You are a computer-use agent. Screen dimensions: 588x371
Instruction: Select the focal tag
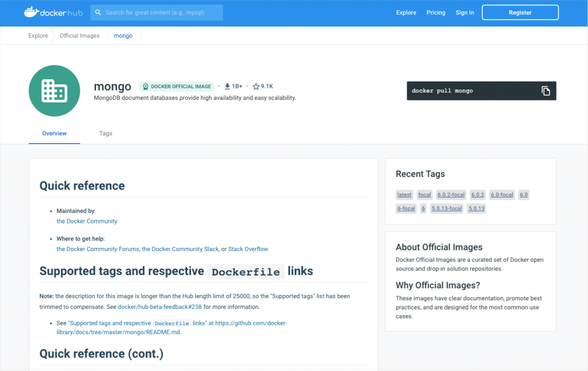pos(424,195)
